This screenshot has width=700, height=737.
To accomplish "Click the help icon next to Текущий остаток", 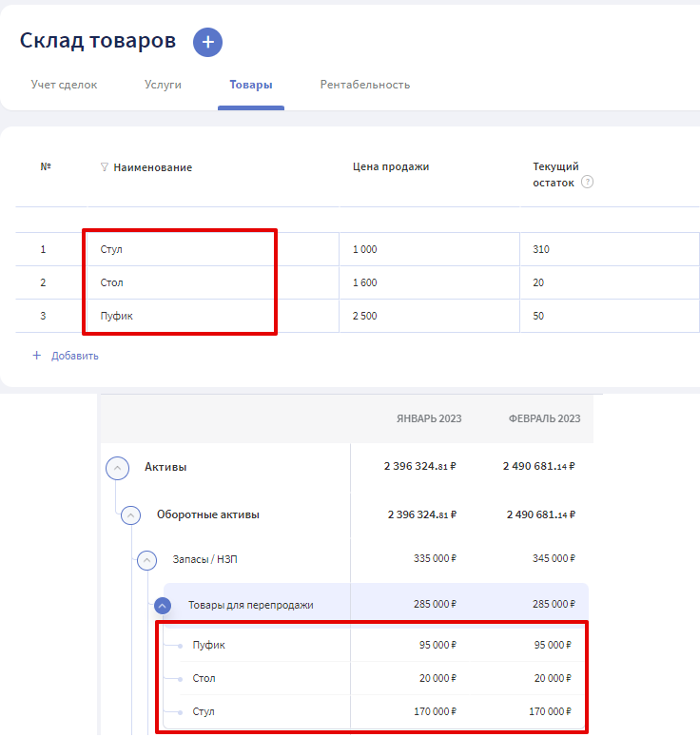I will (x=587, y=182).
